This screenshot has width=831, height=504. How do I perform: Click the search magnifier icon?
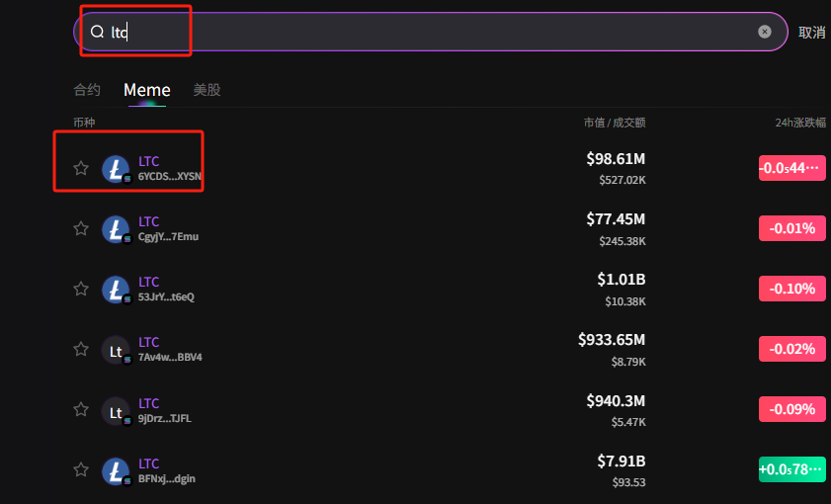coord(97,32)
